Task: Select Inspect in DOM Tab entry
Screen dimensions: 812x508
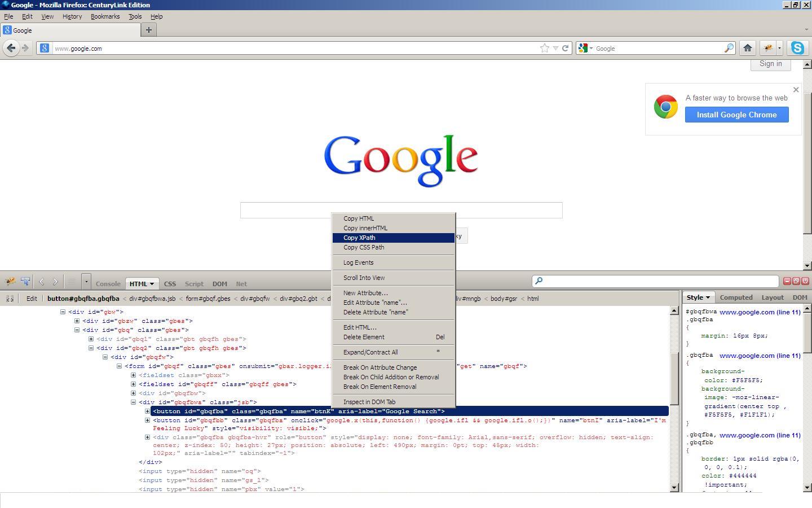Action: [393, 402]
